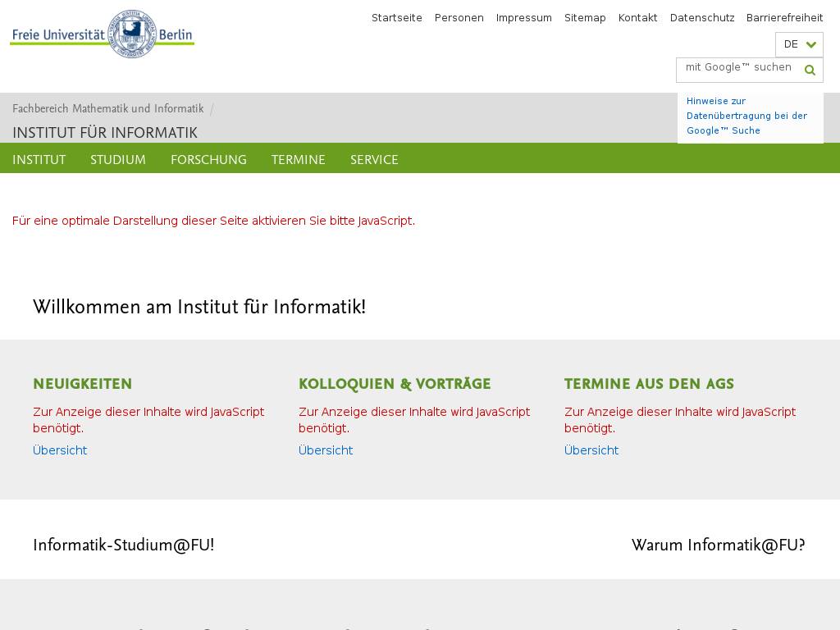840x630 pixels.
Task: Open the Barrierefreiheit page
Action: 784,18
